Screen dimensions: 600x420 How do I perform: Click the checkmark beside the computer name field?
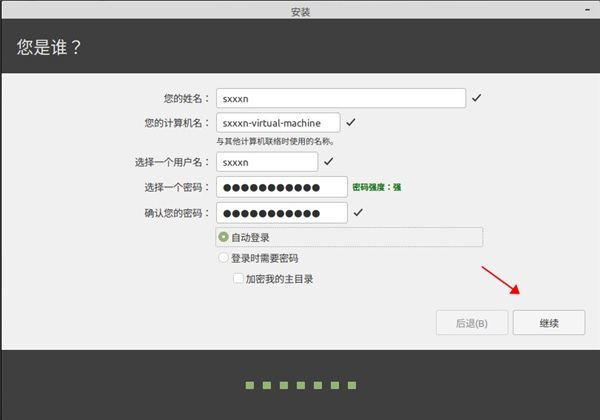[351, 123]
